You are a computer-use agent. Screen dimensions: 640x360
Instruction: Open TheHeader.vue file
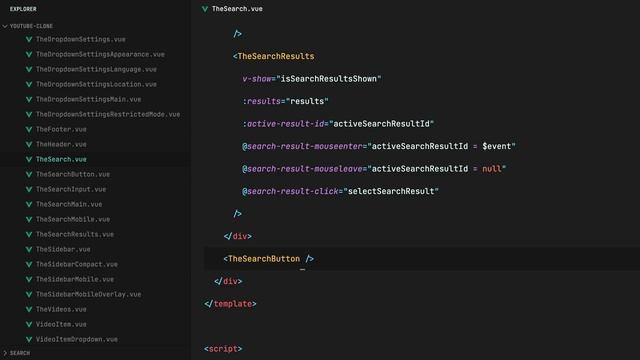click(x=61, y=144)
